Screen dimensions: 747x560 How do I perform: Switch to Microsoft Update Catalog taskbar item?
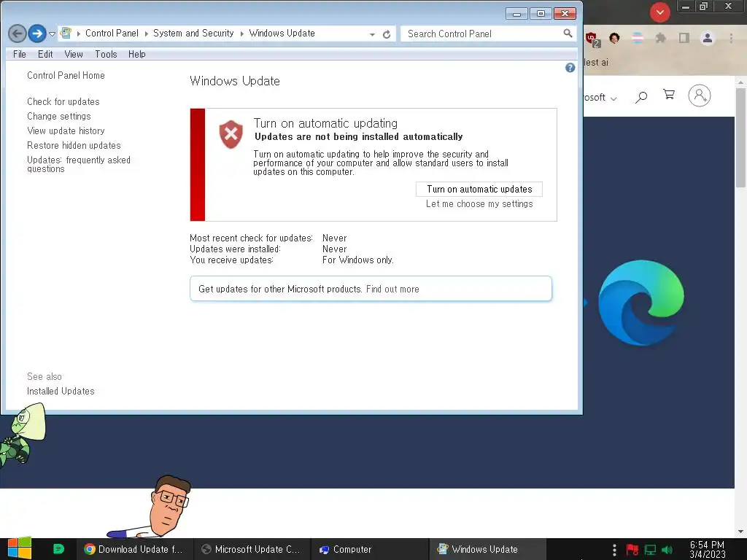click(x=252, y=549)
